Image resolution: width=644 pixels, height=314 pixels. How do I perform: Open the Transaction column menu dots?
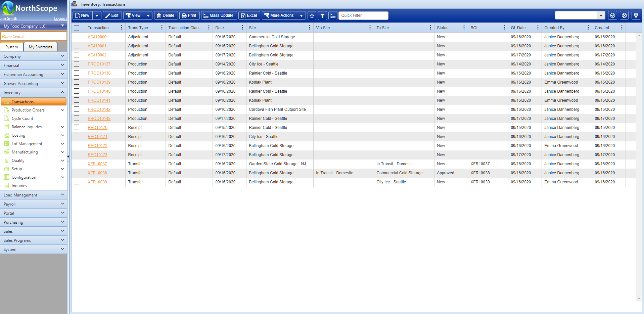[x=122, y=28]
